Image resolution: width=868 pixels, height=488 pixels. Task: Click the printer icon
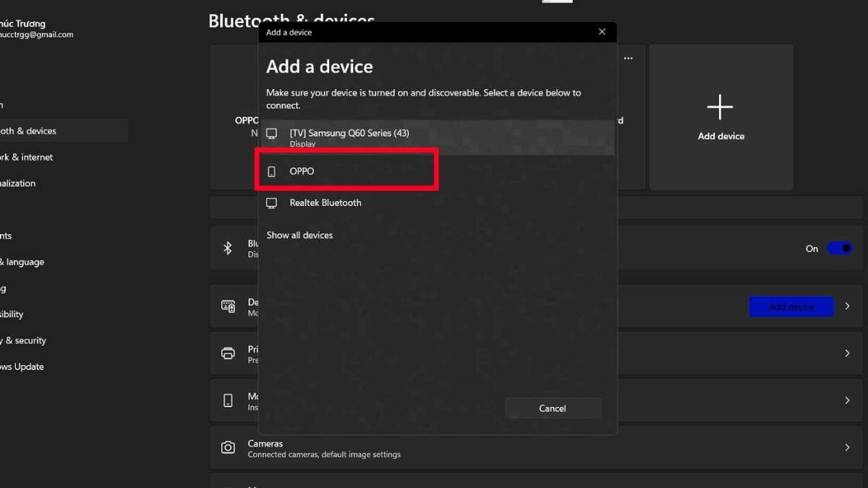coord(228,354)
